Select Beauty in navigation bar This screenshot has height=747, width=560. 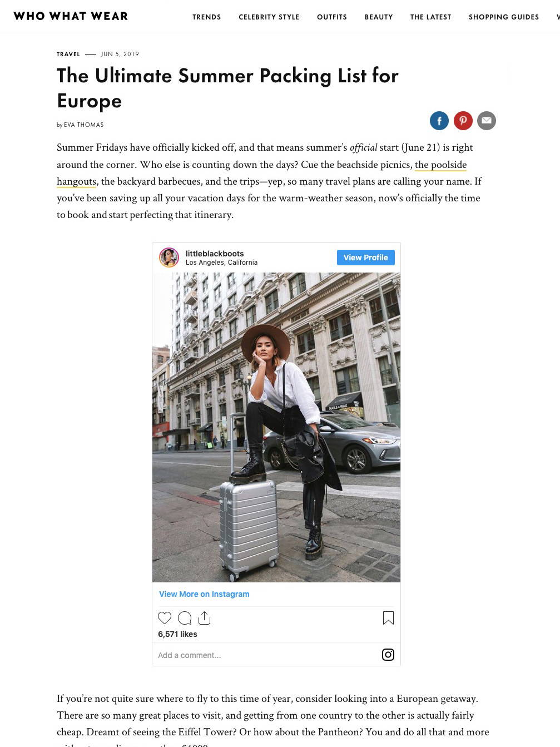pos(379,17)
